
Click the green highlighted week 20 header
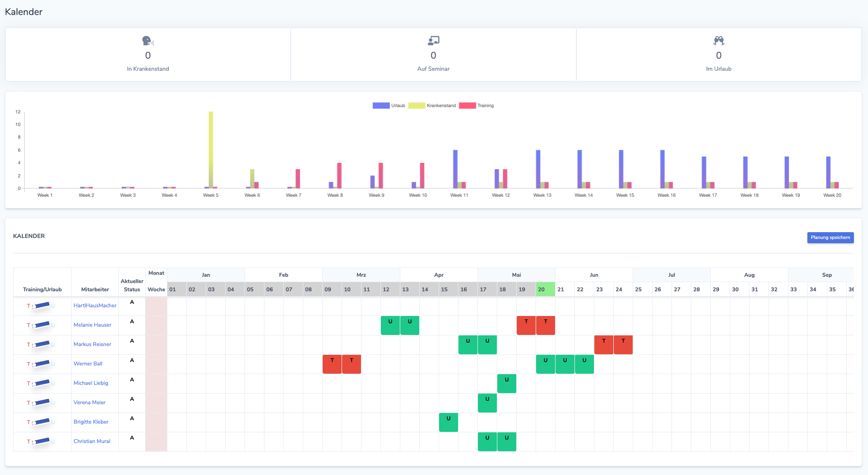(x=545, y=289)
